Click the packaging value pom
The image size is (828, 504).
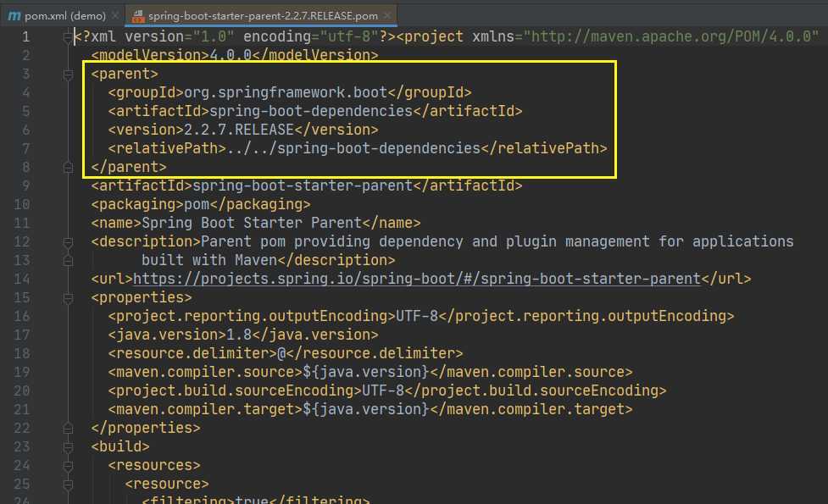[197, 204]
